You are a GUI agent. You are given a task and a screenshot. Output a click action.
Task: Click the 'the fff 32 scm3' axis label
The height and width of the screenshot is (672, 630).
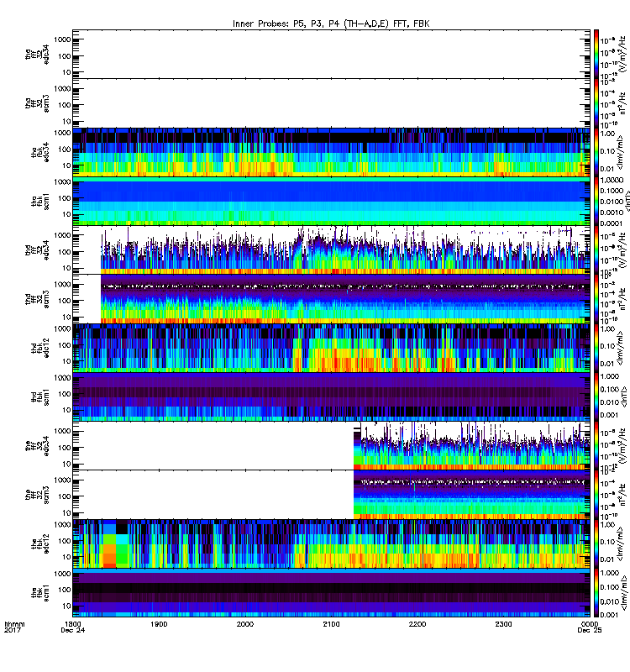click(x=37, y=495)
